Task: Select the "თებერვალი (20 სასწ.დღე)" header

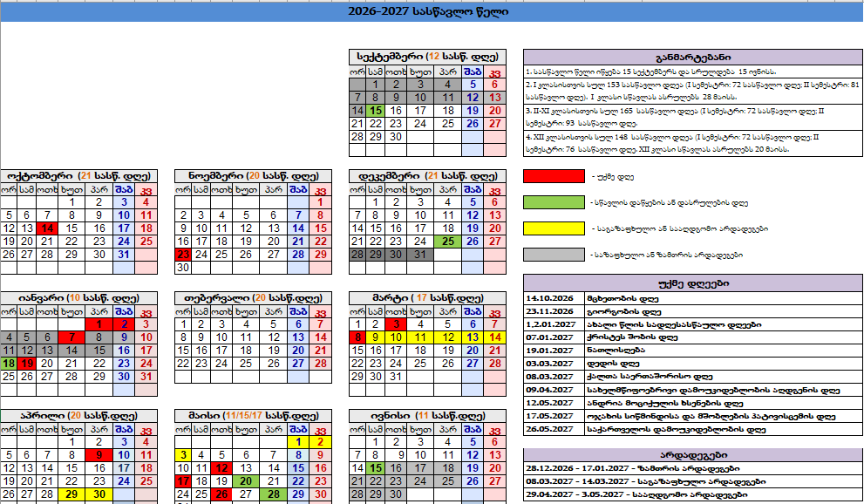Action: coord(254,298)
